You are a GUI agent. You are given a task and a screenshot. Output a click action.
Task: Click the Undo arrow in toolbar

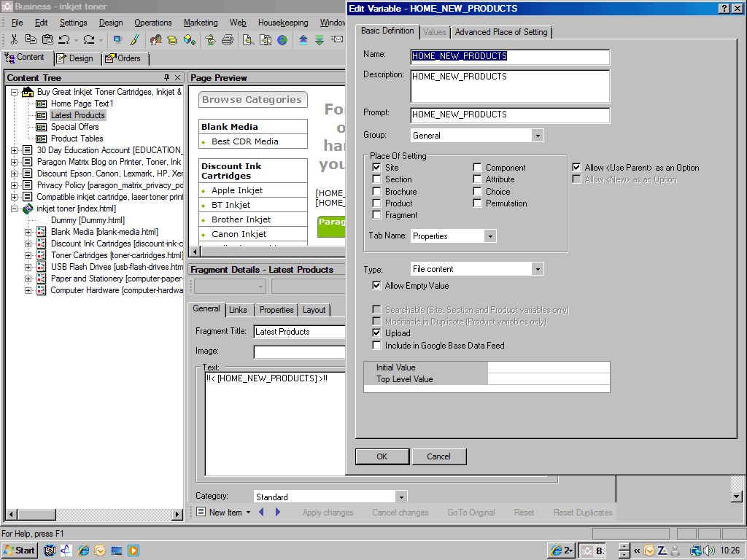tap(64, 39)
